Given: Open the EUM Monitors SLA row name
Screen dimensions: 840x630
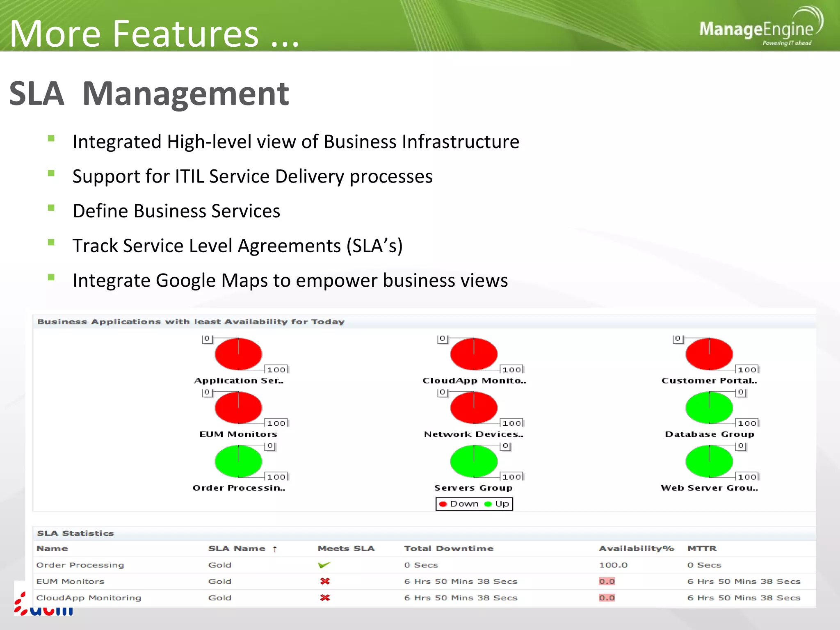Looking at the screenshot, I should click(70, 581).
